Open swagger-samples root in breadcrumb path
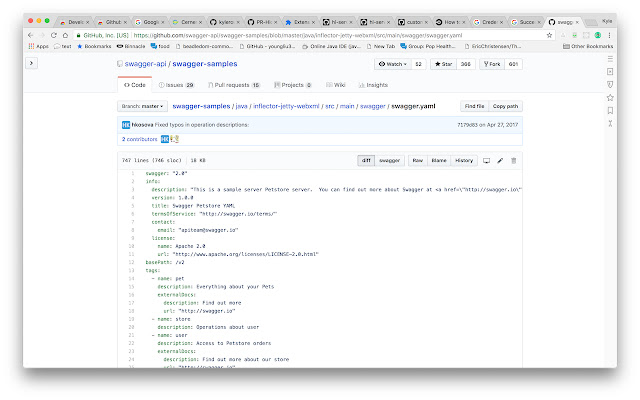The width and height of the screenshot is (640, 400). 201,106
